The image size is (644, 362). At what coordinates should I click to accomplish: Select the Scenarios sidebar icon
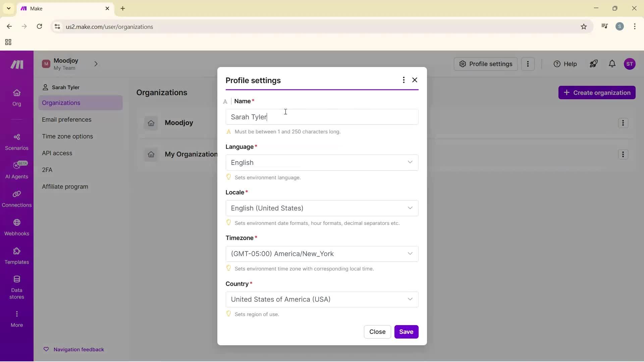pyautogui.click(x=16, y=142)
